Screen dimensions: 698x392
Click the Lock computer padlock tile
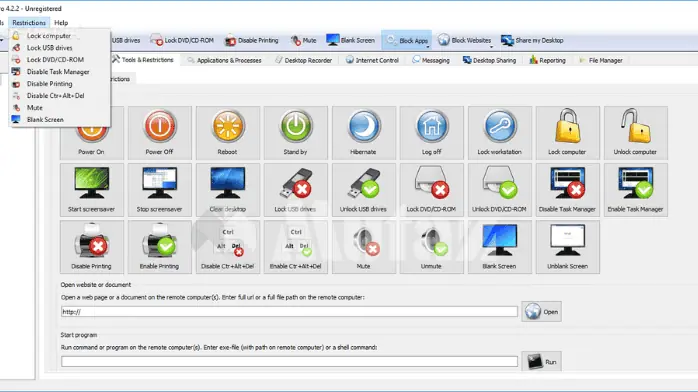pyautogui.click(x=568, y=133)
